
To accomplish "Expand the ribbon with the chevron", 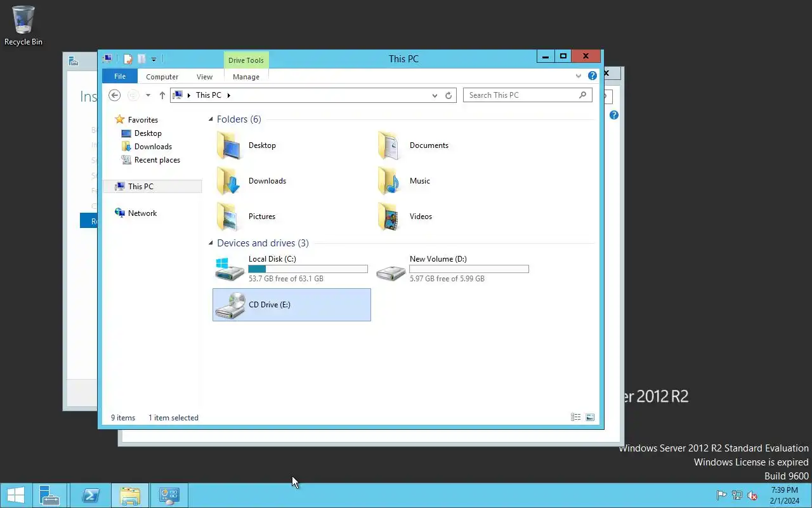I will 578,76.
